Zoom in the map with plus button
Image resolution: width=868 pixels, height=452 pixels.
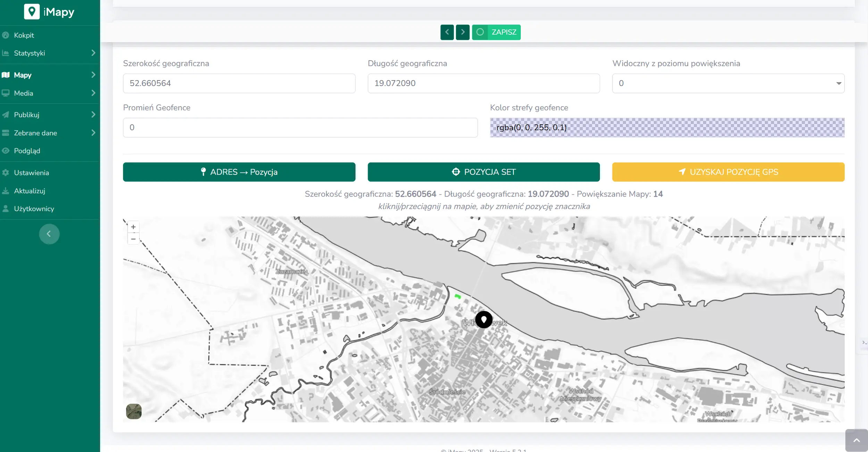tap(133, 227)
